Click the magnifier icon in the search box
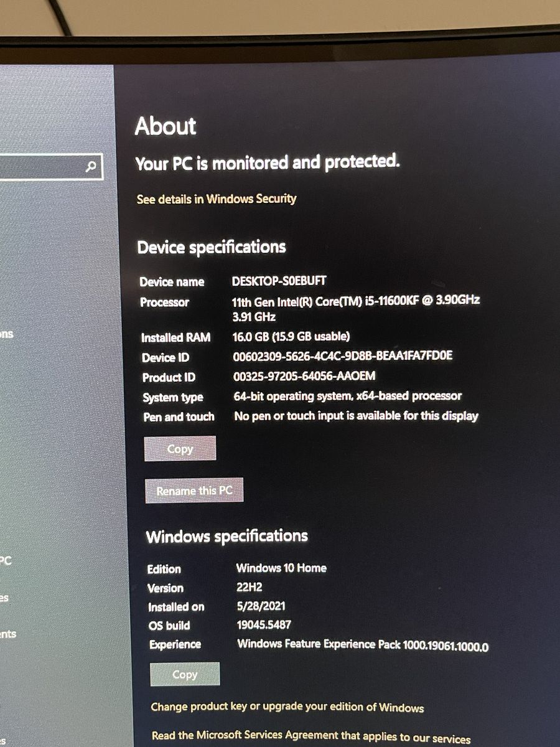 pyautogui.click(x=91, y=167)
